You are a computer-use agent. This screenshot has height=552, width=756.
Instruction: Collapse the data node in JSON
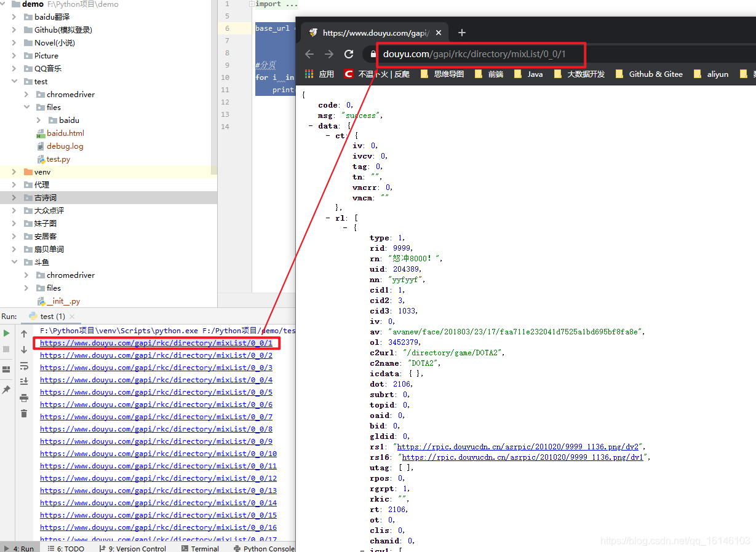[x=311, y=126]
